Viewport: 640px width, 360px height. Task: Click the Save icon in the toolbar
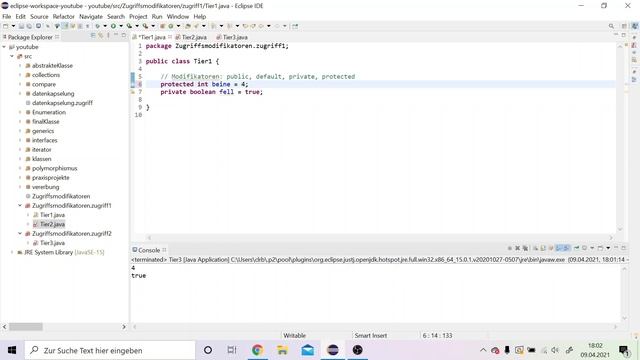(x=21, y=26)
